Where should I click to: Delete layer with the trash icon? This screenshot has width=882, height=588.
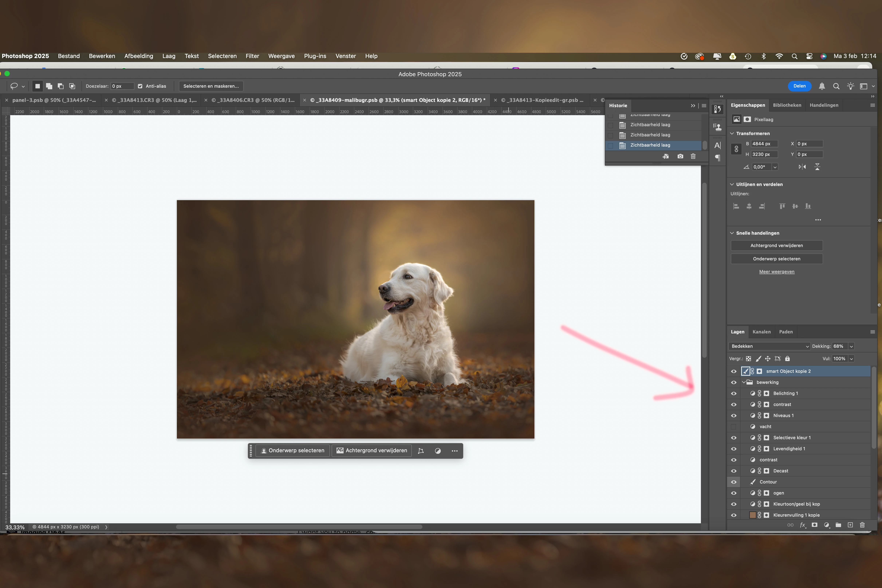pos(862,525)
